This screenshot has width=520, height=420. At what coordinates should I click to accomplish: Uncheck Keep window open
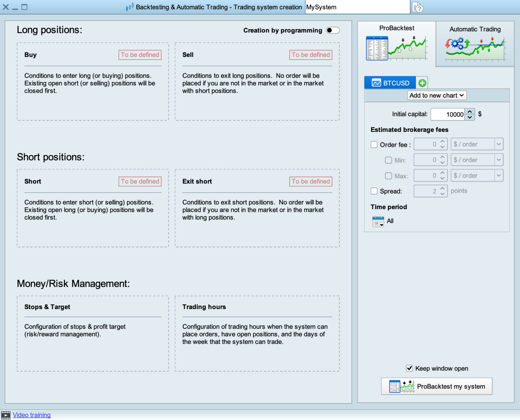(409, 368)
